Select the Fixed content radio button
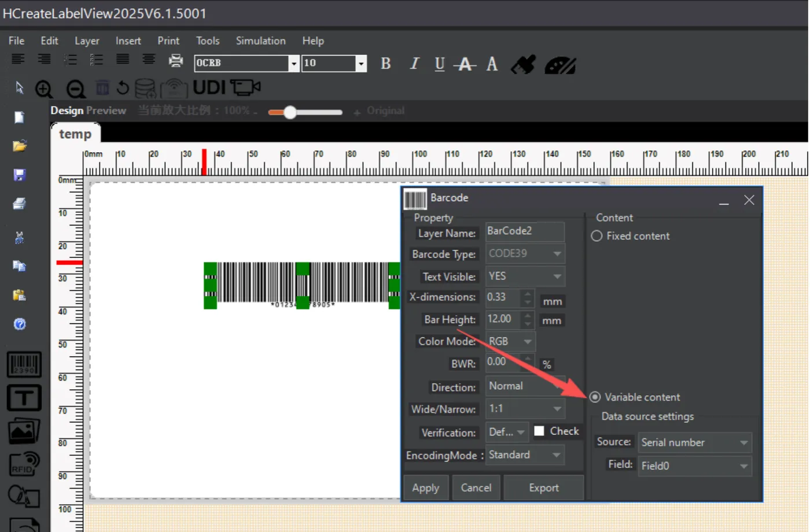This screenshot has height=532, width=810. [597, 236]
